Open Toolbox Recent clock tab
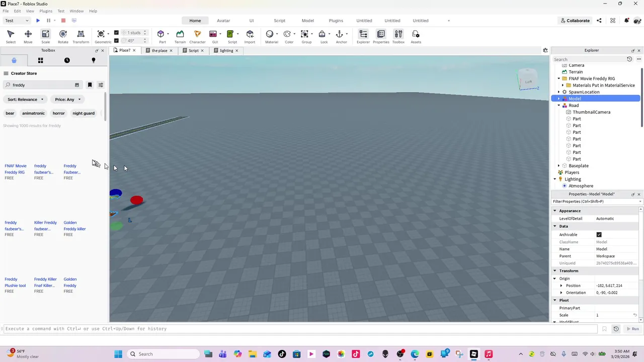This screenshot has width=644, height=362. 67,60
